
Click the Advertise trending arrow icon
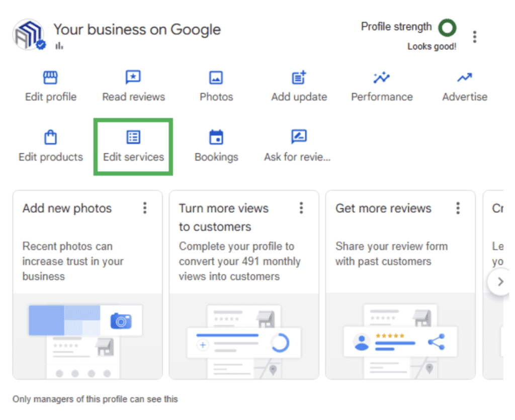[464, 77]
